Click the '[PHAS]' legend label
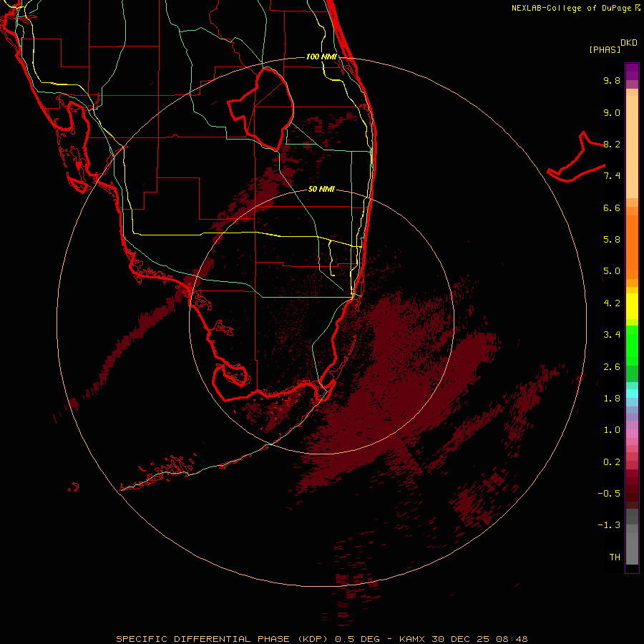644x644 pixels. (604, 49)
